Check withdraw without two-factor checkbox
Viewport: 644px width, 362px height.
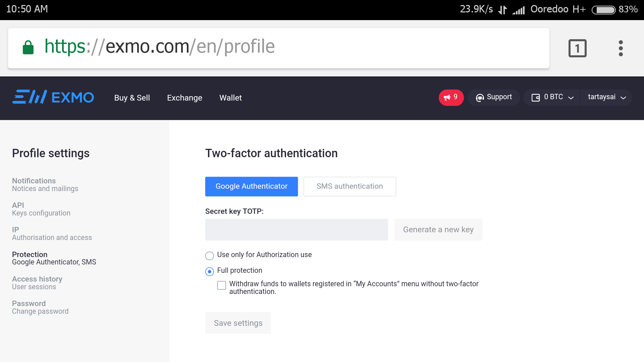(222, 285)
